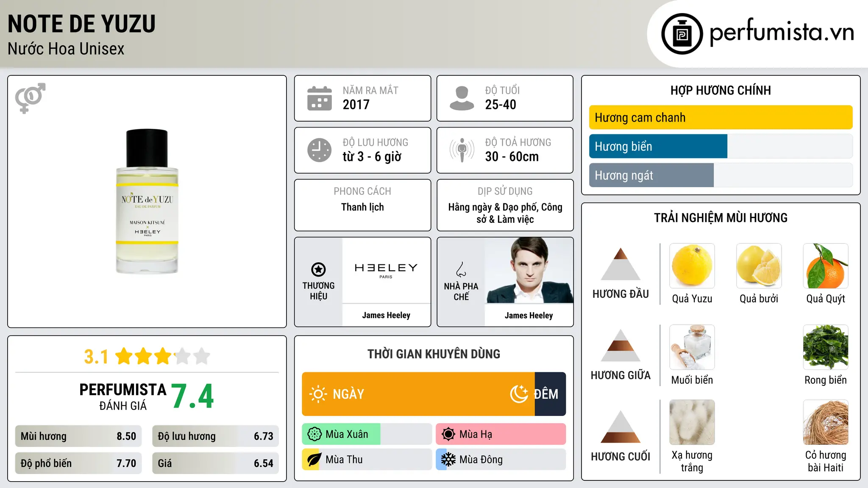Image resolution: width=868 pixels, height=488 pixels.
Task: Click the dark Đêm segment label
Action: click(546, 394)
